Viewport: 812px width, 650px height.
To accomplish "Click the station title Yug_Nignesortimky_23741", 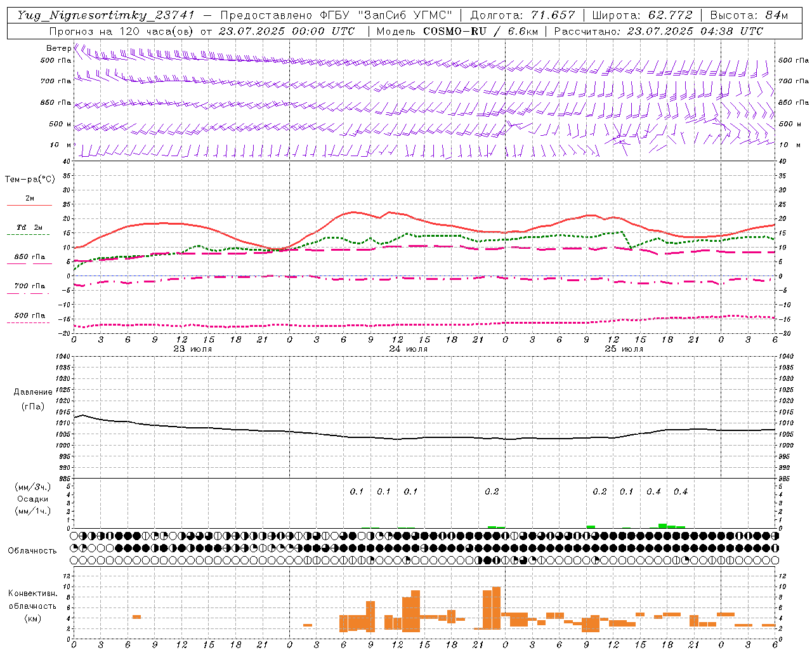I will click(105, 15).
